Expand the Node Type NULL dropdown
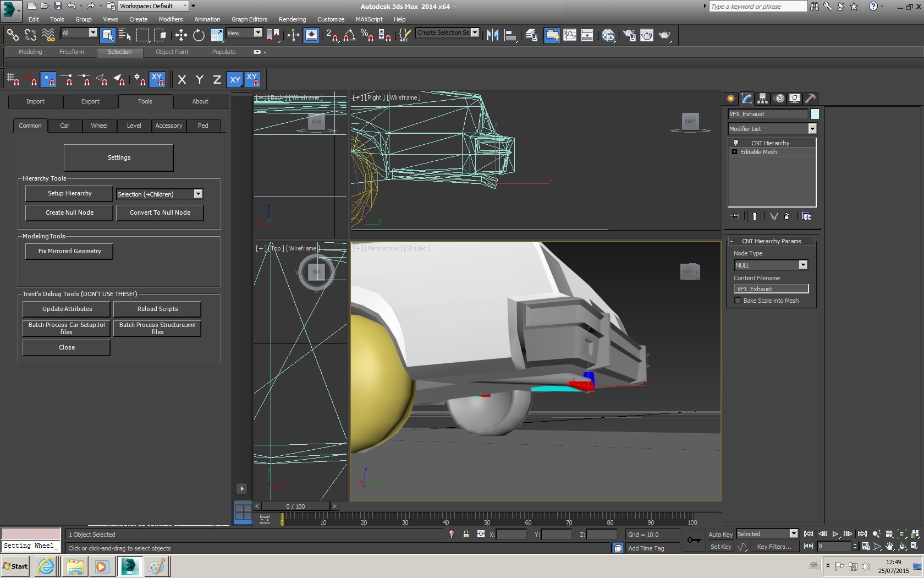 [x=803, y=265]
